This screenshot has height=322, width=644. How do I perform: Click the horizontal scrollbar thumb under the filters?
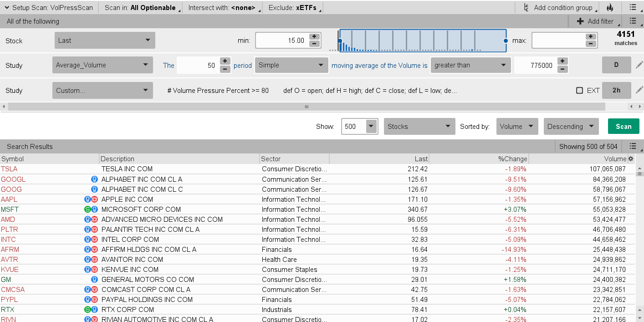coord(307,107)
